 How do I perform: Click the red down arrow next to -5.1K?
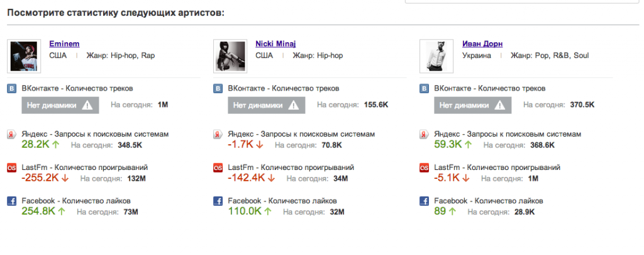[x=466, y=179]
